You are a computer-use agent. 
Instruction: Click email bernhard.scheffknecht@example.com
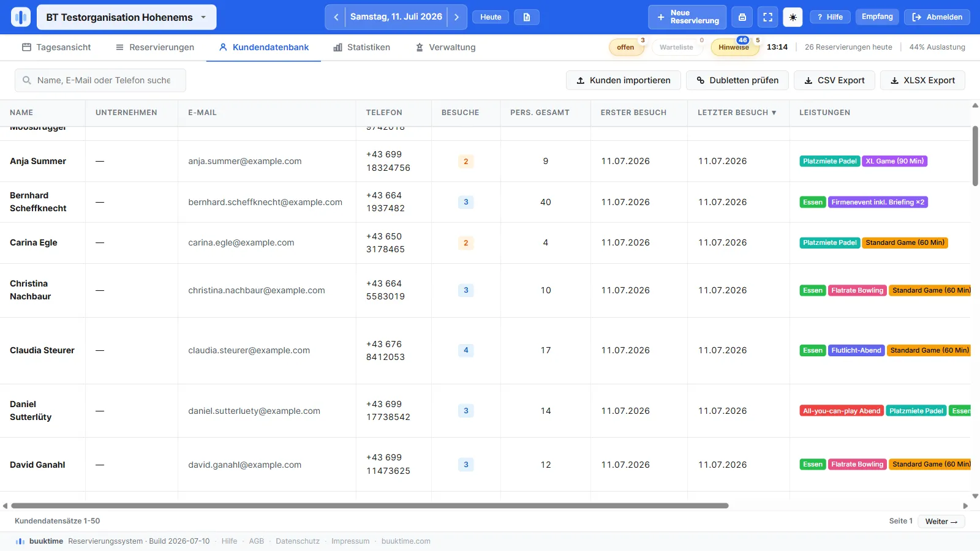point(265,202)
